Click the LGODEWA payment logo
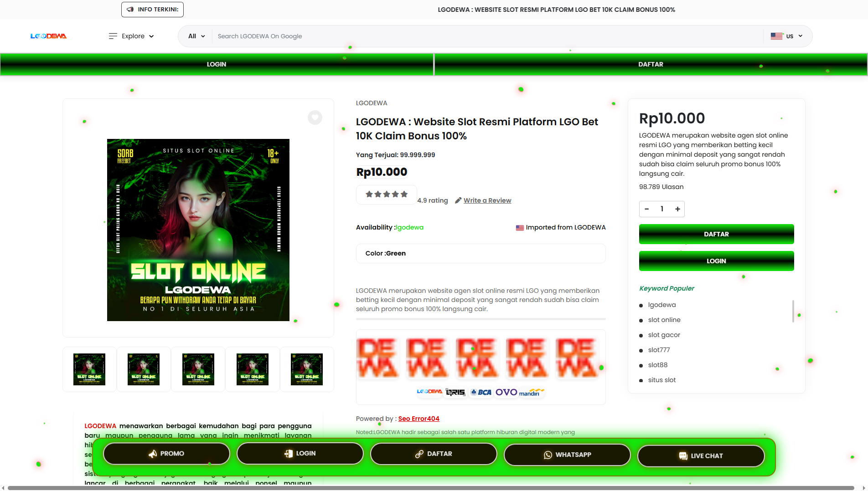This screenshot has width=868, height=491. click(x=429, y=392)
